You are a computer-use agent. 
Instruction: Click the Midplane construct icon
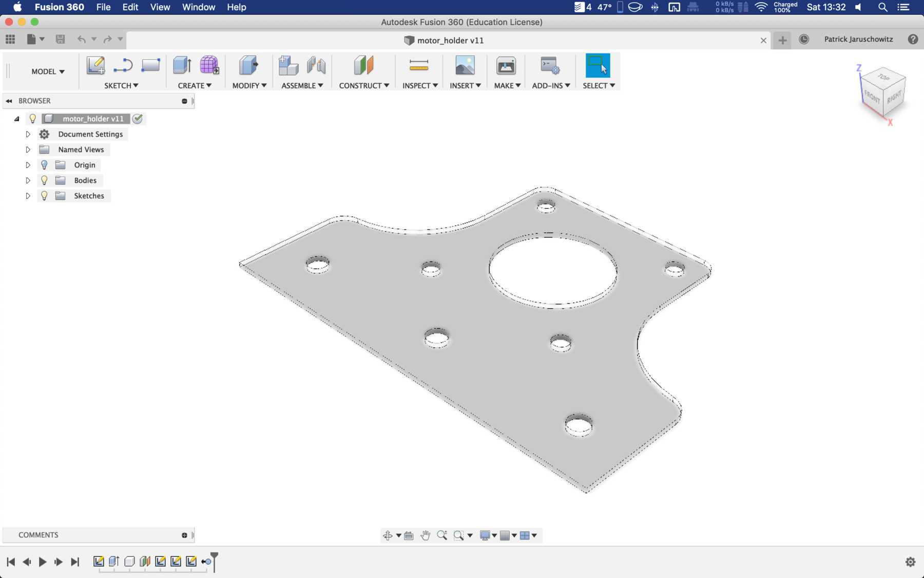363,66
